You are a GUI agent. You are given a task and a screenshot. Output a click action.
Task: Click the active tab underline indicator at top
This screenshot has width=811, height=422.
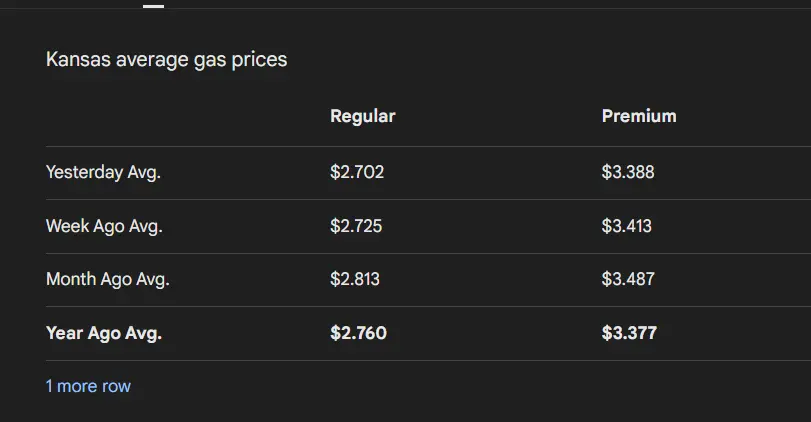click(x=153, y=5)
